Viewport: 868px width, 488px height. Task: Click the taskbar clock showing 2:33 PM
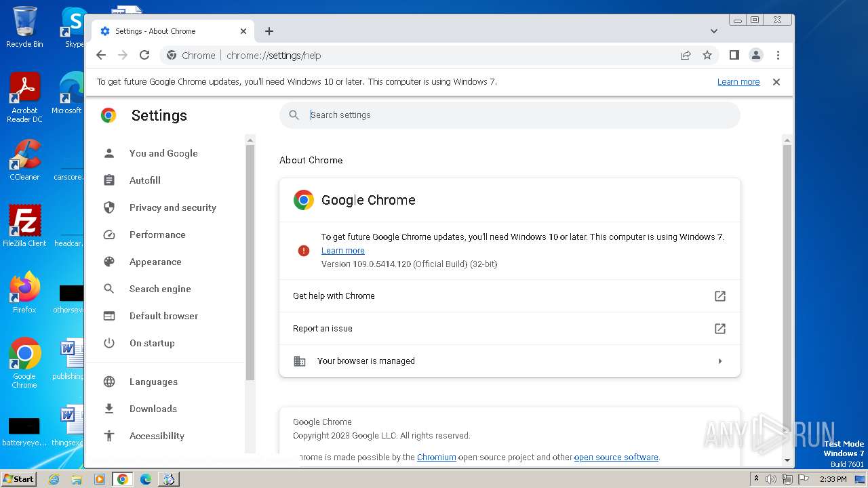(833, 479)
